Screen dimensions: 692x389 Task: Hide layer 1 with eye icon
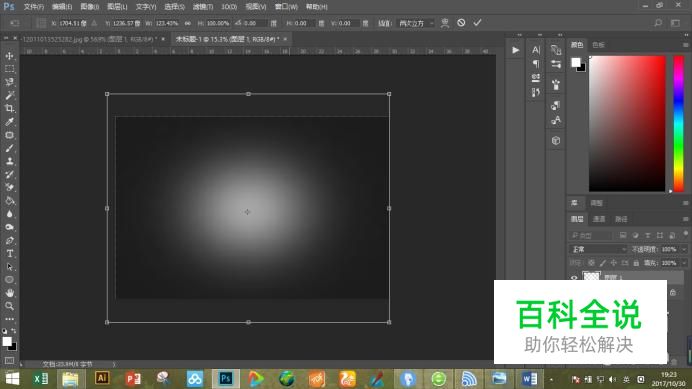(574, 277)
